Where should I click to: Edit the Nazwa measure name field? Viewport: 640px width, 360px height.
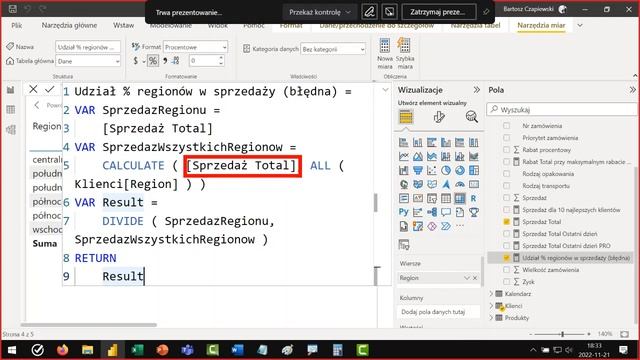point(88,47)
